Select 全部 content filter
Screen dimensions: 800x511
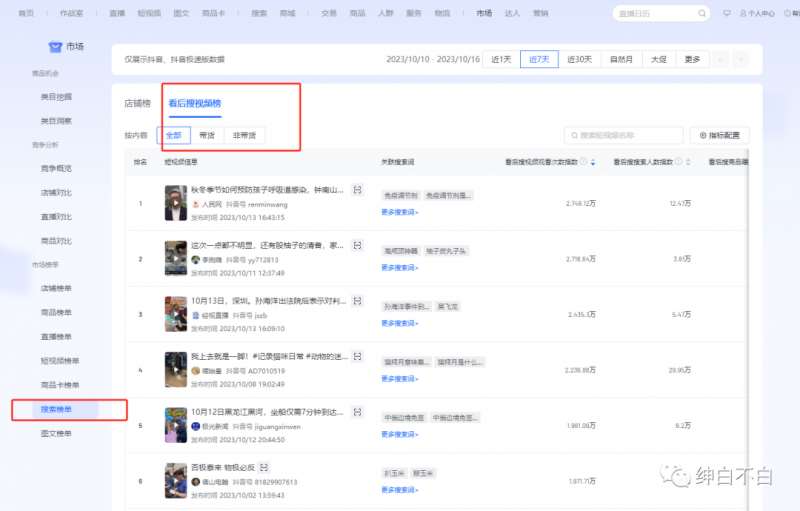pyautogui.click(x=173, y=135)
